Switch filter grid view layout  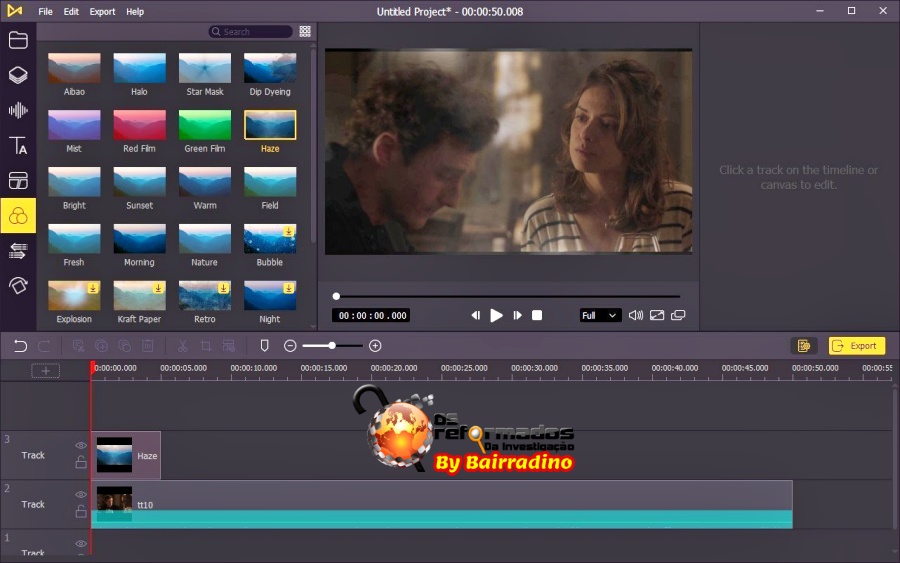(x=305, y=32)
